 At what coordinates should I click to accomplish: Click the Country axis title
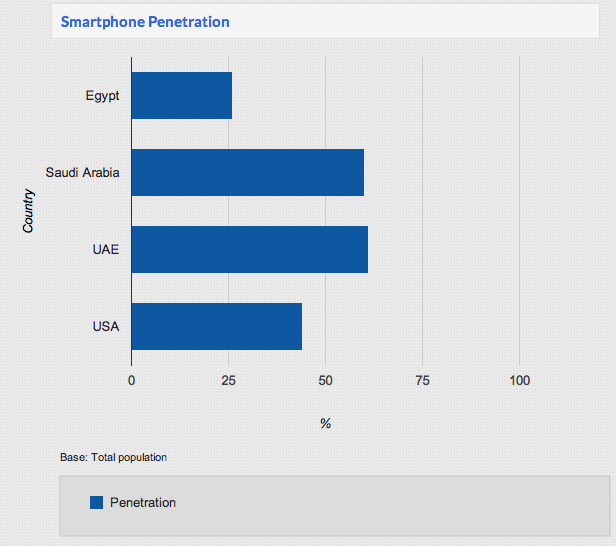28,211
